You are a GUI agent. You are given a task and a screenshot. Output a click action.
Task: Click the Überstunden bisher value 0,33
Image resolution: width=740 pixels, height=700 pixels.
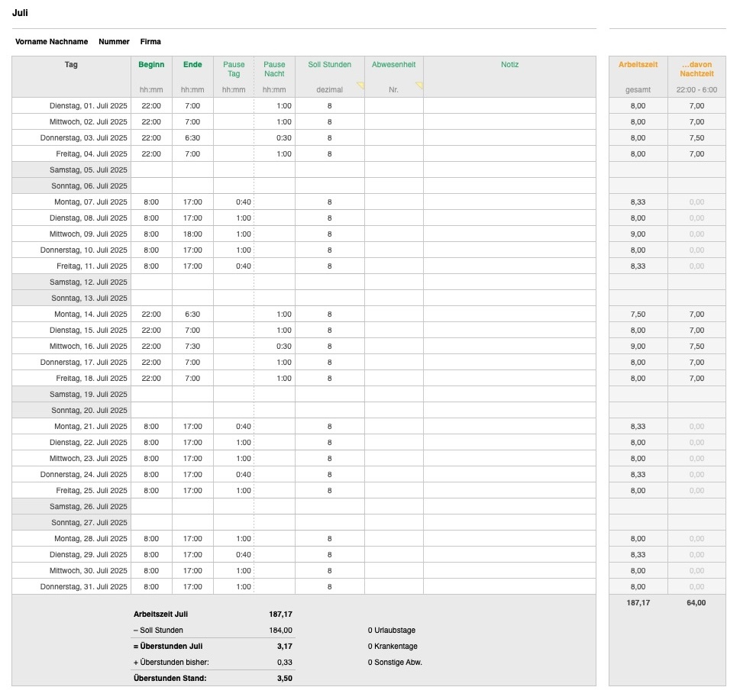tap(284, 663)
